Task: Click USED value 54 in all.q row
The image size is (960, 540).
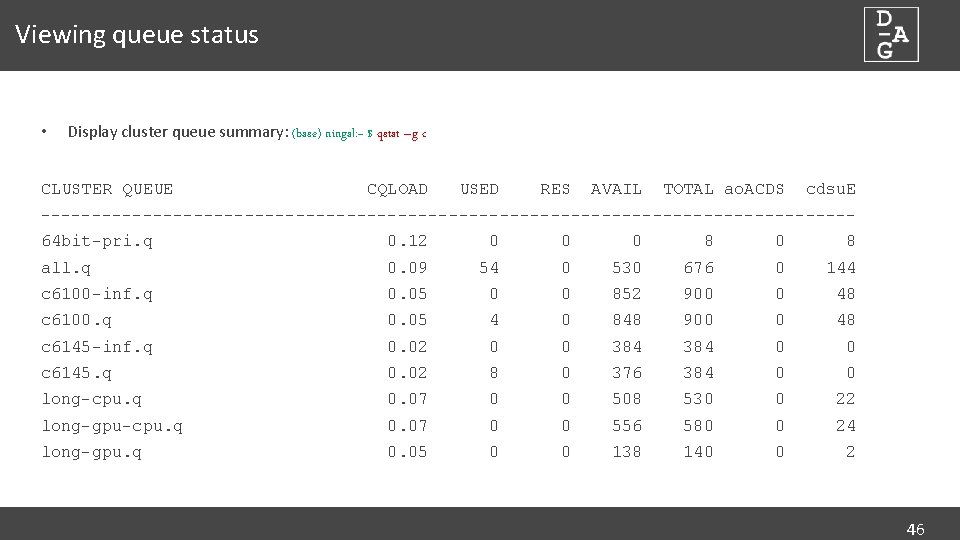Action: click(489, 268)
